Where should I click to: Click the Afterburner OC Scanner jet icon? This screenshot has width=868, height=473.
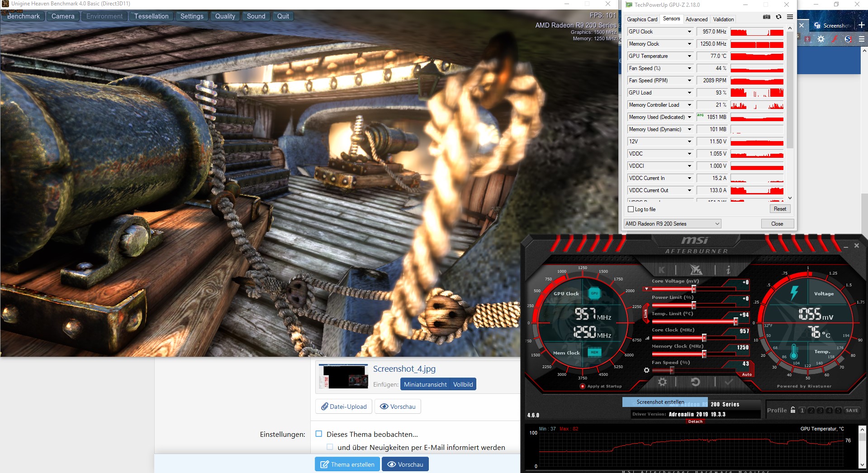tap(696, 270)
